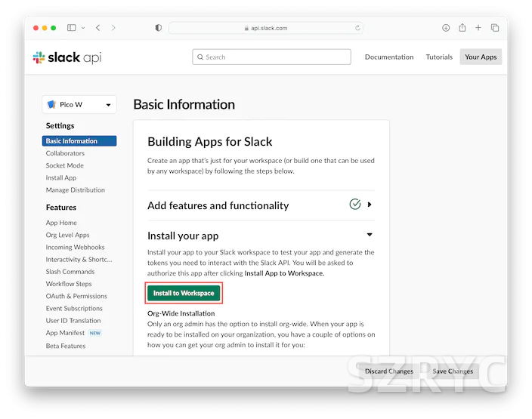Click the Slack API logo

click(x=67, y=57)
